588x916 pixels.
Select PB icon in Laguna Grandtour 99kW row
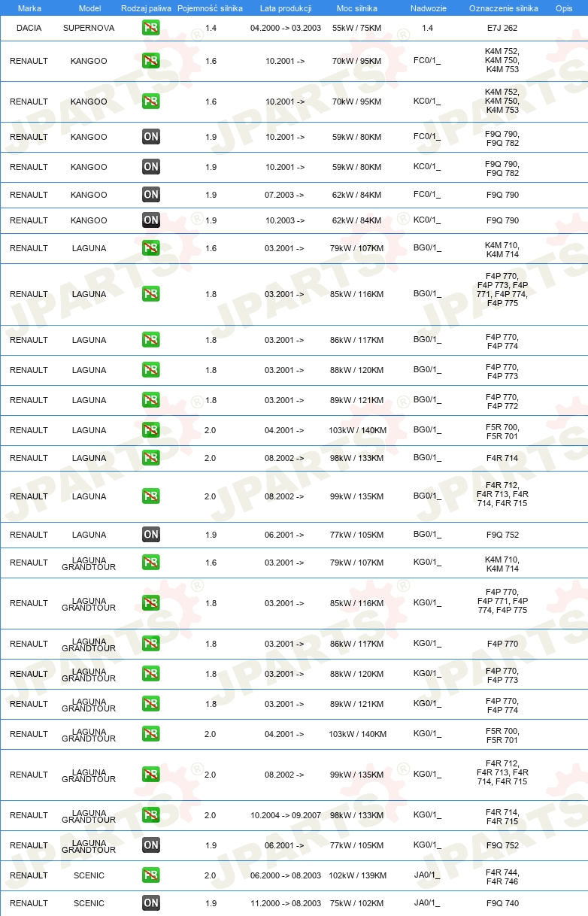click(151, 775)
